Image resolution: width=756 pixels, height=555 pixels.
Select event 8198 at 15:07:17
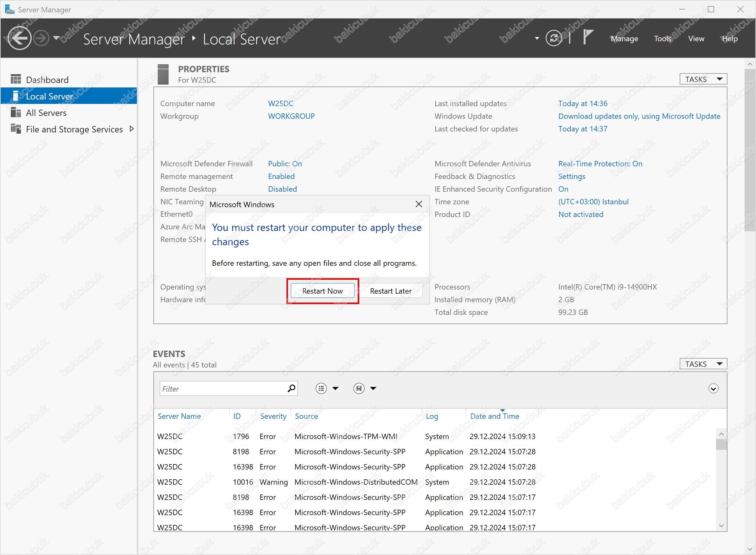(435, 497)
